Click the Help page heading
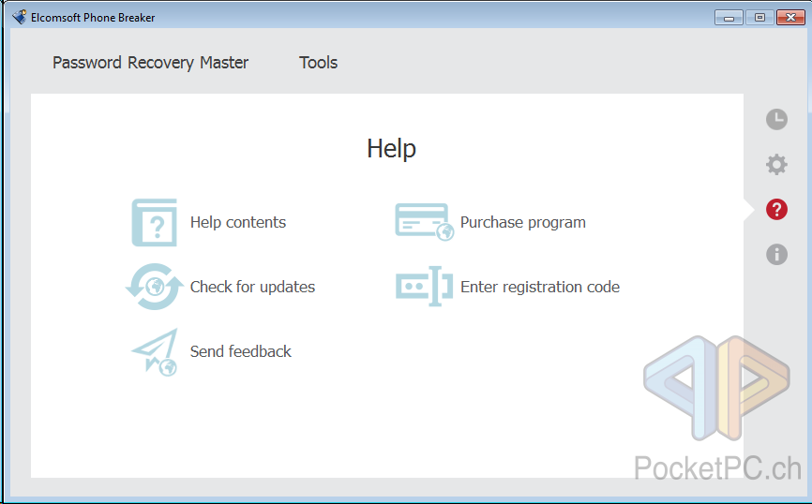Viewport: 812px width, 504px height. click(x=391, y=149)
